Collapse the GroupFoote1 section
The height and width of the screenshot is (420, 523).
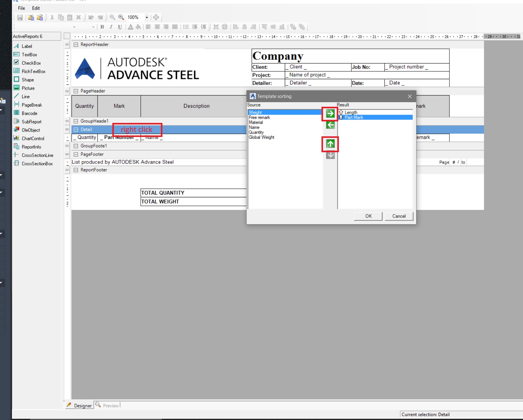click(76, 146)
